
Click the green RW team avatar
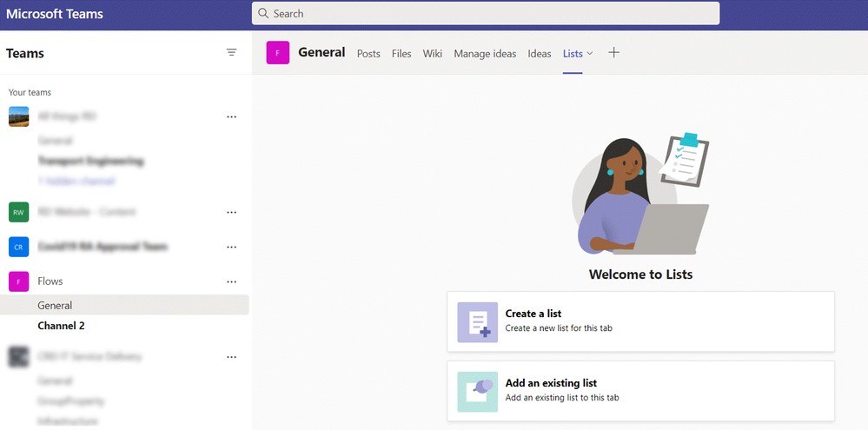click(x=19, y=212)
